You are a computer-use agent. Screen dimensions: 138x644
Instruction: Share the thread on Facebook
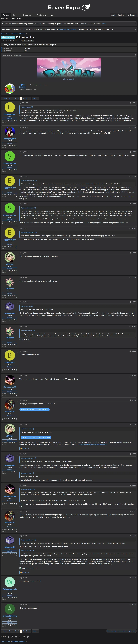(8, 636)
